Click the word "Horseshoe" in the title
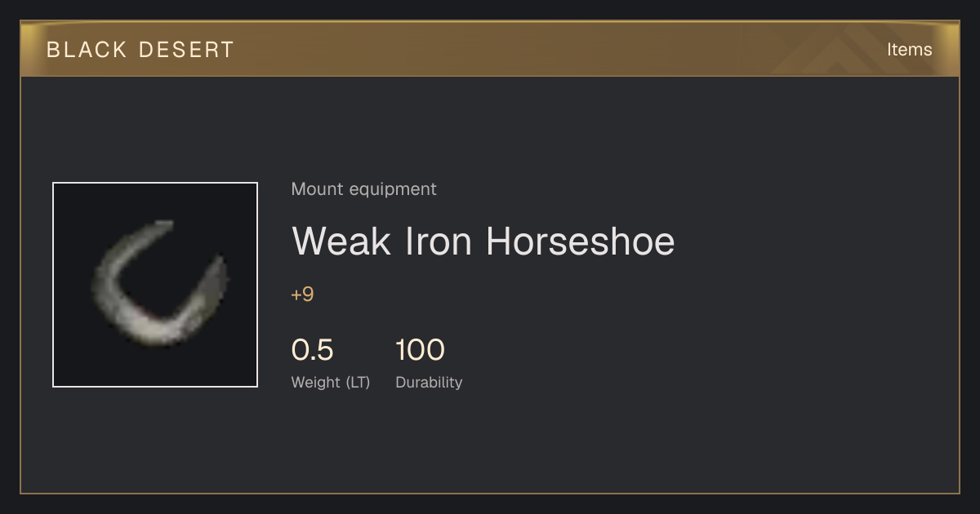Screen dimensions: 980x514 coord(581,241)
